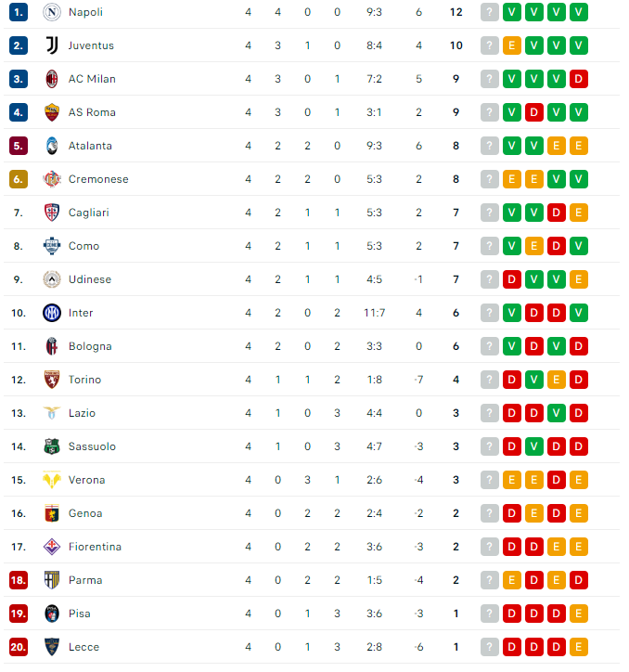
Task: Click the Verona yellow crest
Action: pyautogui.click(x=52, y=480)
